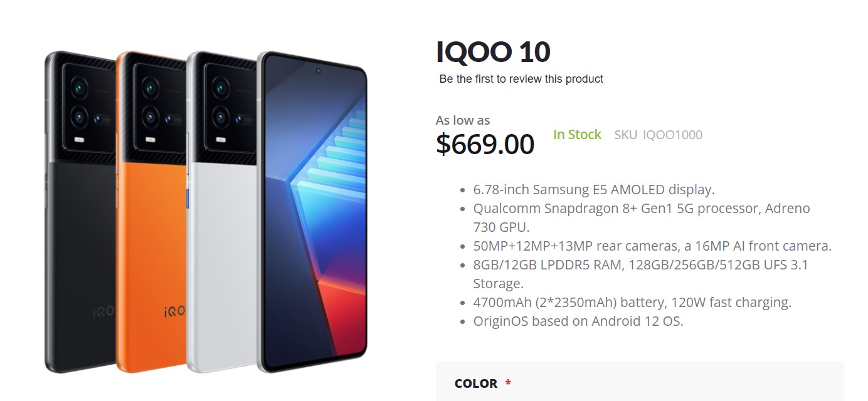Click the 50MP rear cameras bullet point

(x=652, y=246)
